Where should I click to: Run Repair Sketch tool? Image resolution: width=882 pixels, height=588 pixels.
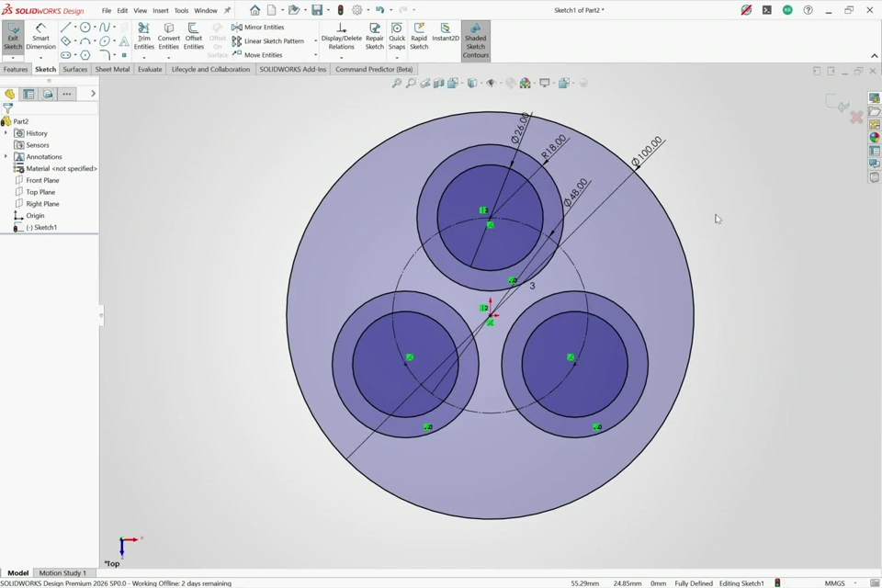(x=375, y=37)
